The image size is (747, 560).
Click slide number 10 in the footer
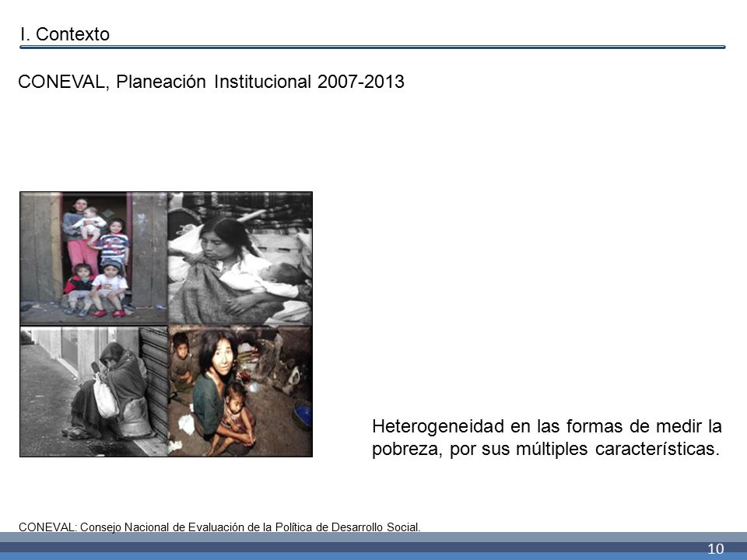[715, 548]
